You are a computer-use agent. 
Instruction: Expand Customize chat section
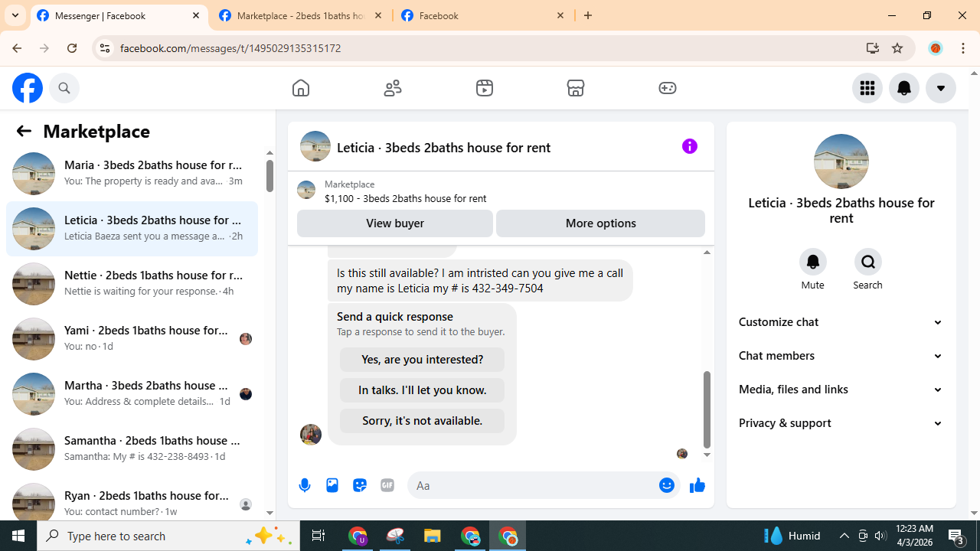pos(841,322)
